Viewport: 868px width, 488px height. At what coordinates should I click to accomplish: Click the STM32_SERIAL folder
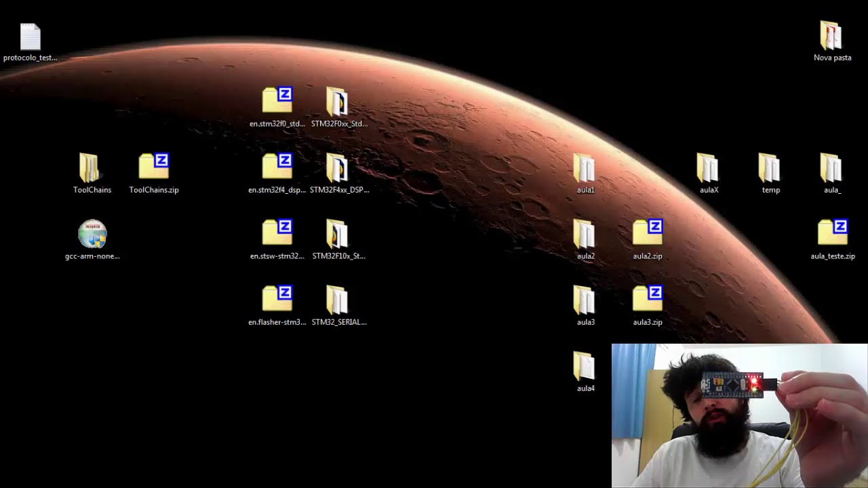(337, 300)
